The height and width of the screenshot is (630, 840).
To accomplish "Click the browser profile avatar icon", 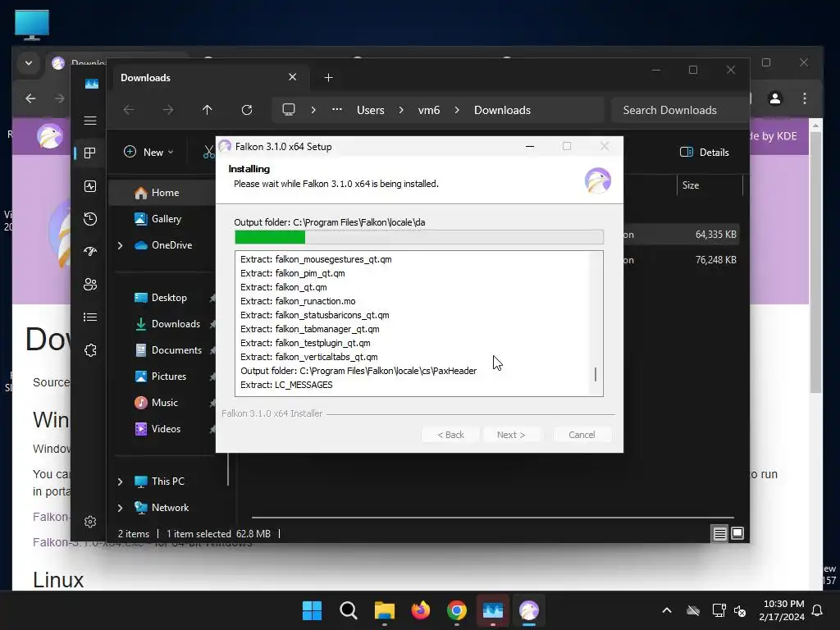I will (x=774, y=98).
